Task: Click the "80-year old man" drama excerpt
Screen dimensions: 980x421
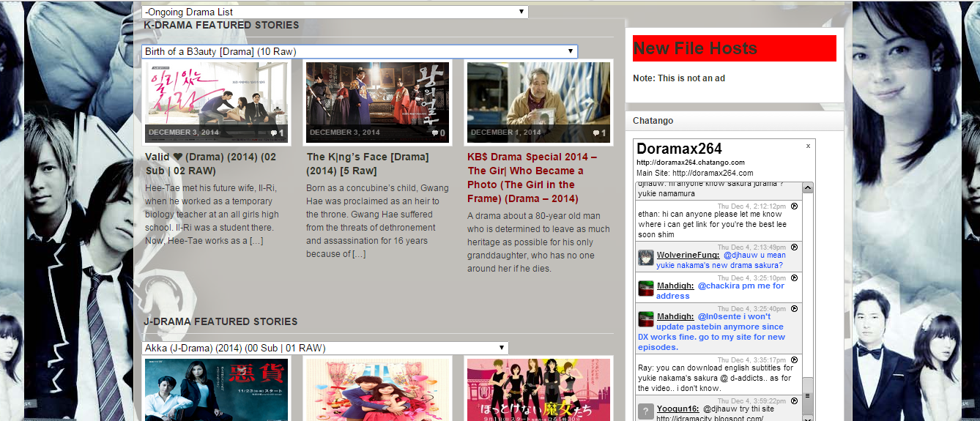Action: 538,242
